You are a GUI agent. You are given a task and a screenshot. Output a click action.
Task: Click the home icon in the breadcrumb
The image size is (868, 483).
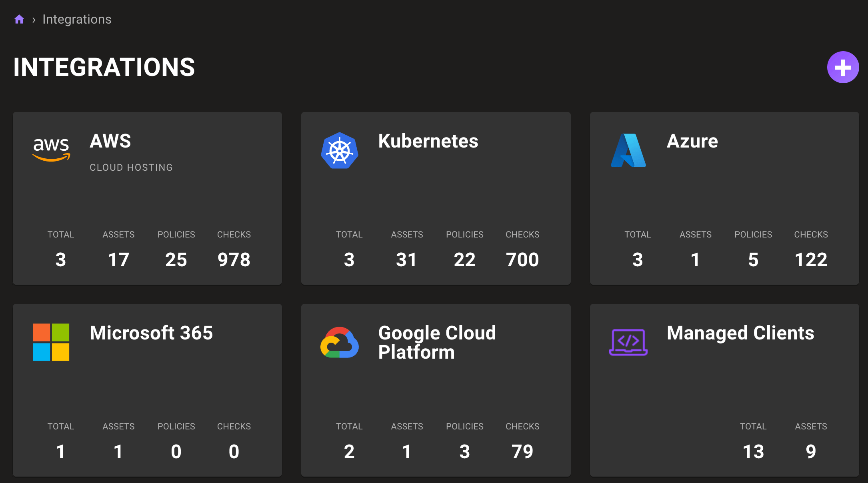19,19
